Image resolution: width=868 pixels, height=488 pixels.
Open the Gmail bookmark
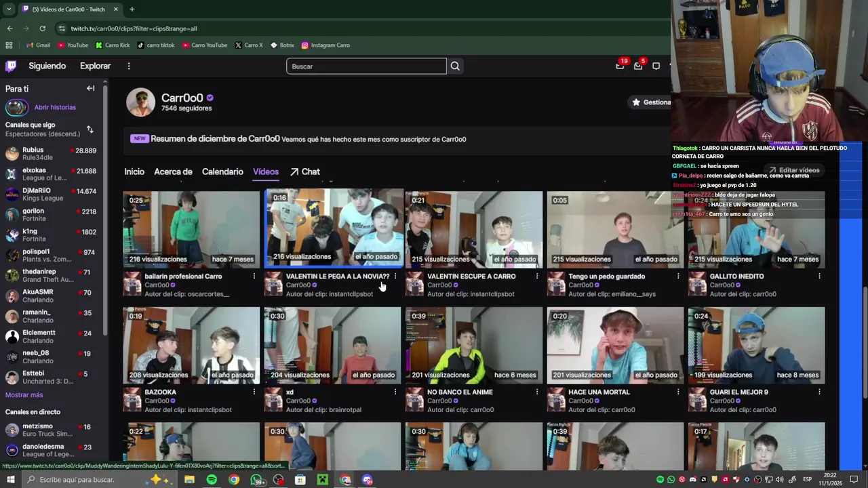click(38, 45)
